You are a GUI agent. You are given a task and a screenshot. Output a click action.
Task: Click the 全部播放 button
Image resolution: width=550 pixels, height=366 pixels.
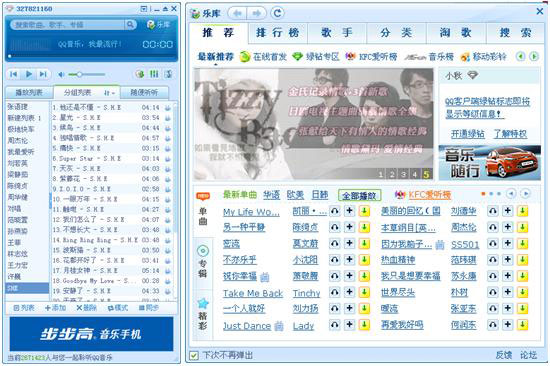click(359, 195)
